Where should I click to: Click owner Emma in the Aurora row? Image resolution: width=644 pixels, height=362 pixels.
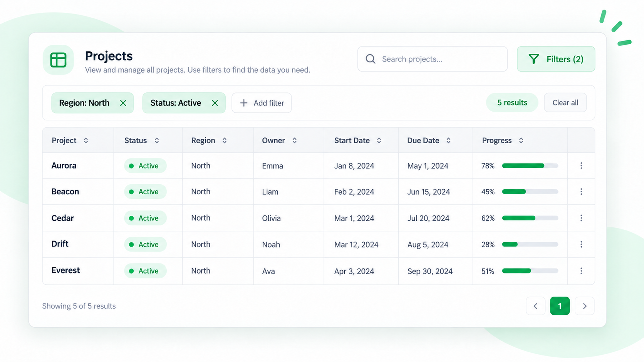click(x=272, y=166)
